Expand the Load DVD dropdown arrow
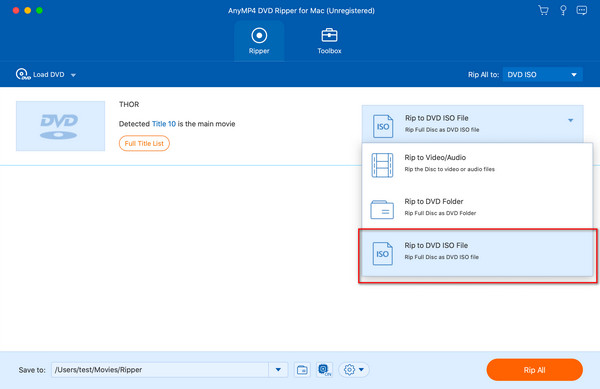Screen dimensions: 600x389 (x=73, y=75)
